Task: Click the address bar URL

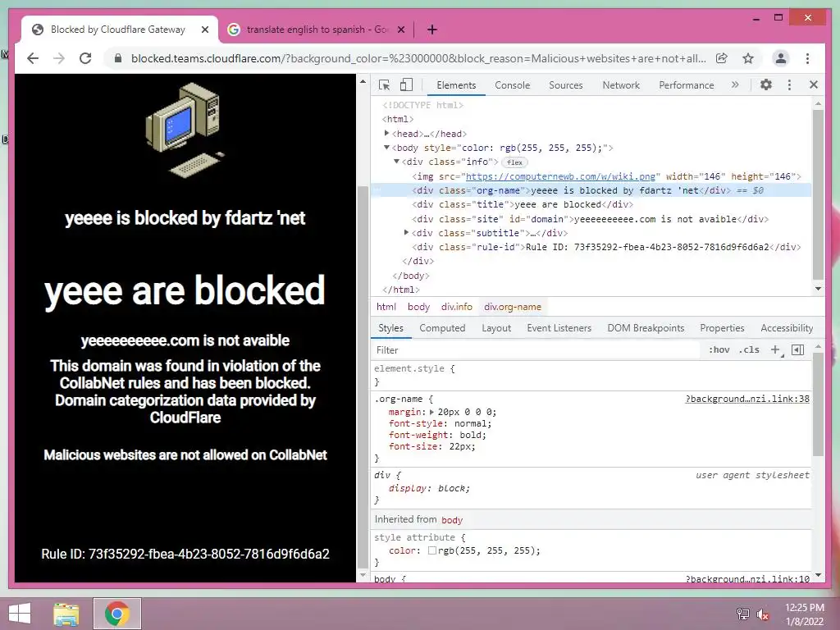Action: [418, 58]
